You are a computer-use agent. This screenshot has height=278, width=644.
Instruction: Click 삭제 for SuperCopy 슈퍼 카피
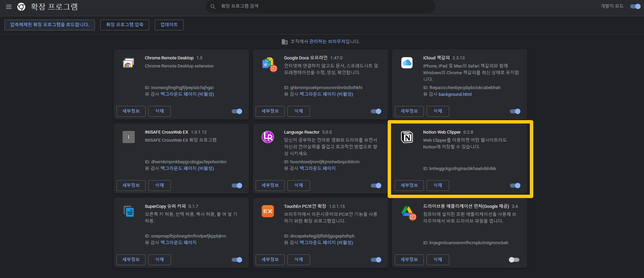[159, 259]
